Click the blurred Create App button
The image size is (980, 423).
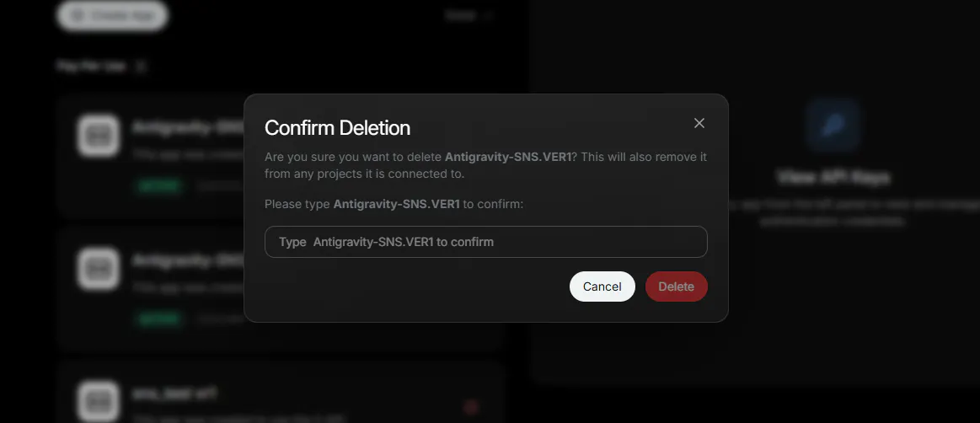[x=113, y=16]
